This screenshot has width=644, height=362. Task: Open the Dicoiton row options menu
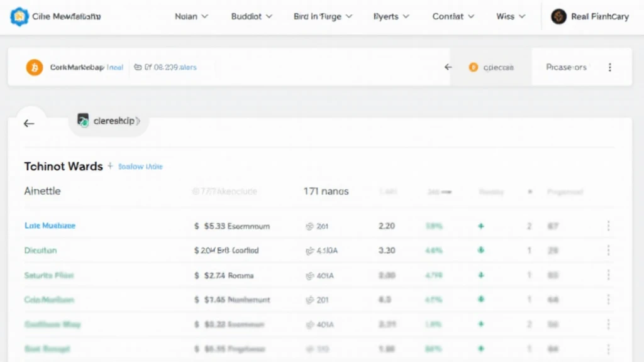pyautogui.click(x=608, y=250)
